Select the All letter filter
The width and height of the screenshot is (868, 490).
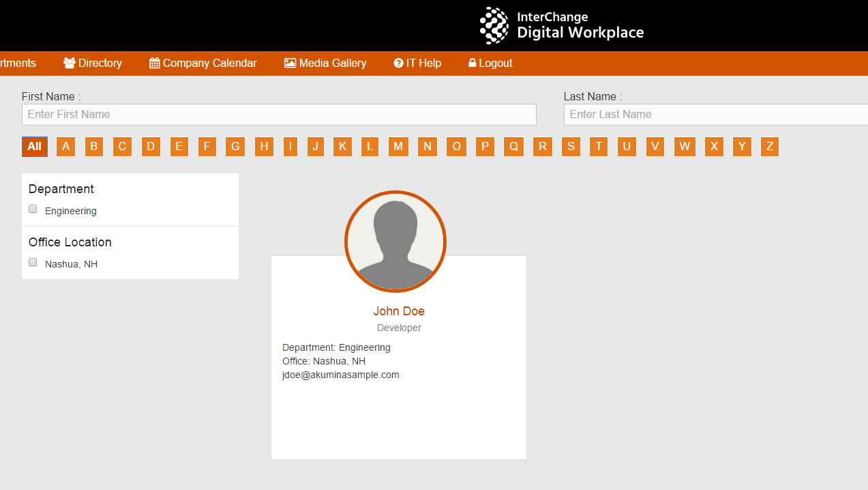(x=35, y=147)
